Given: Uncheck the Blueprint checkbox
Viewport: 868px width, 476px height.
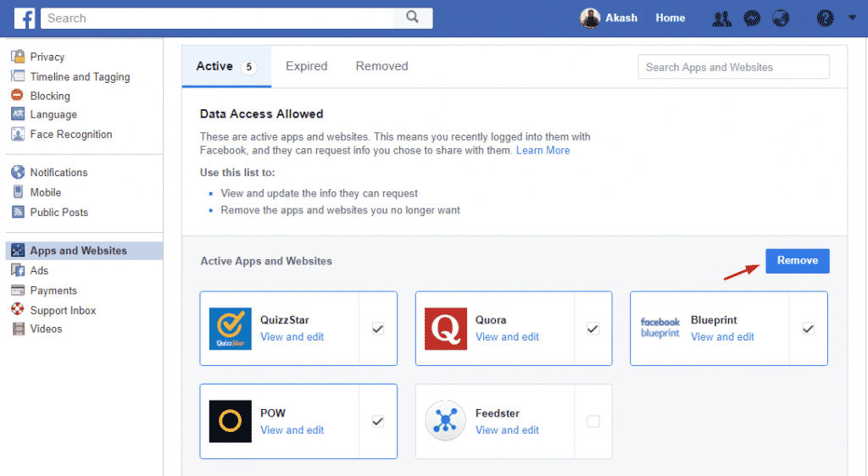Looking at the screenshot, I should (x=809, y=329).
